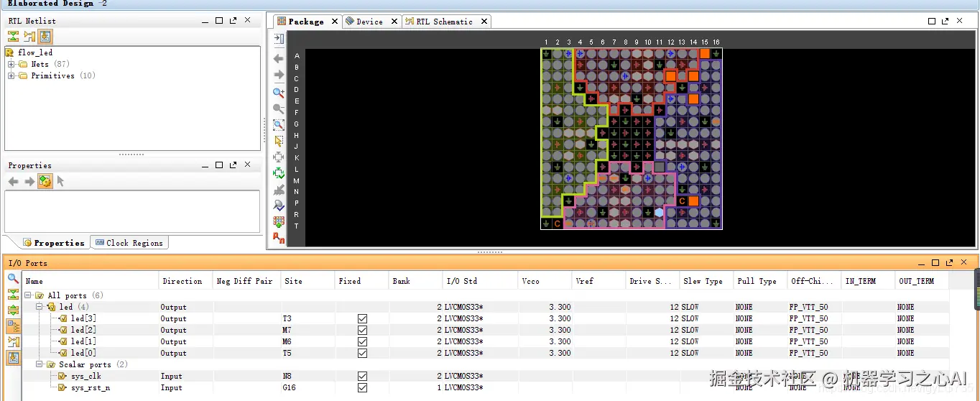The height and width of the screenshot is (401, 980).
Task: Click zoom-to-area icon in Package toolbar
Action: pyautogui.click(x=279, y=125)
